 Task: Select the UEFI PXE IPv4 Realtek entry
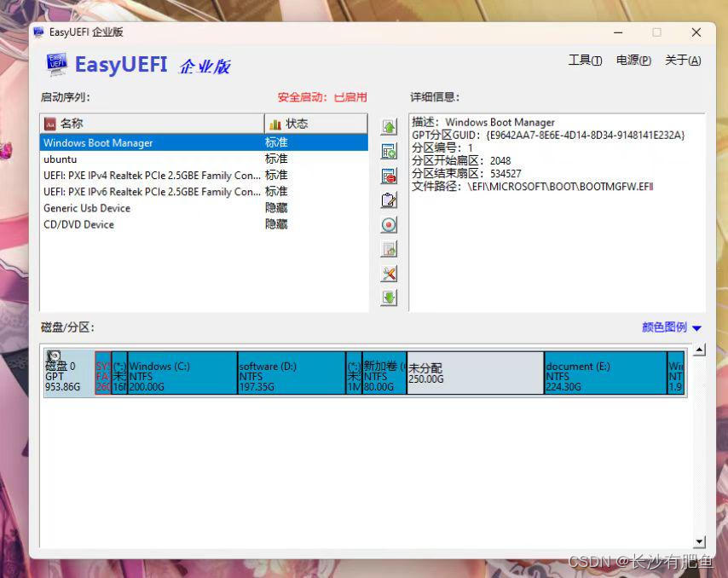pos(204,176)
